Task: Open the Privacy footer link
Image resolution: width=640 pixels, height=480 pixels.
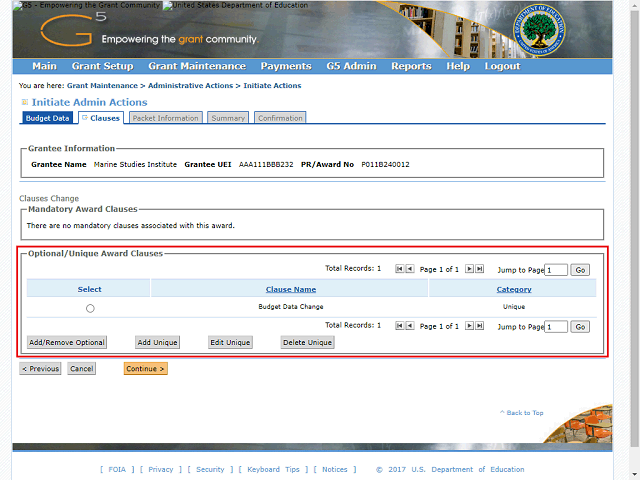Action: click(x=161, y=469)
